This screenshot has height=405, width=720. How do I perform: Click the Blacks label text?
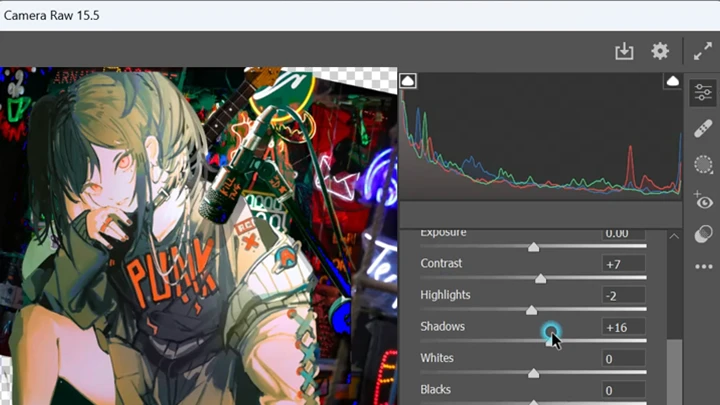(x=436, y=389)
